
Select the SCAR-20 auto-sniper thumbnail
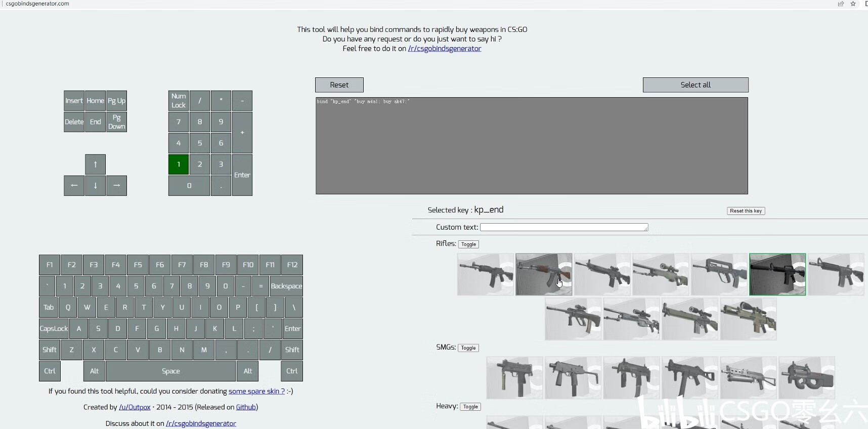pyautogui.click(x=749, y=319)
